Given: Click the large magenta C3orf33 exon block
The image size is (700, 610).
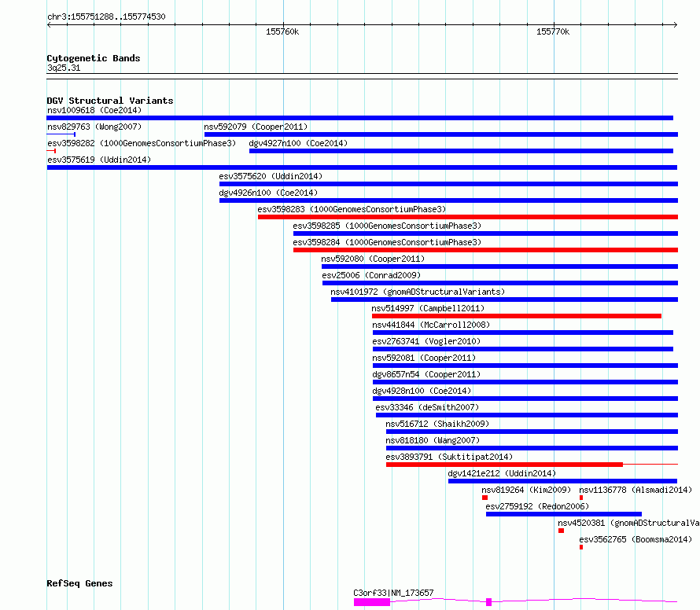Looking at the screenshot, I should coord(372,602).
